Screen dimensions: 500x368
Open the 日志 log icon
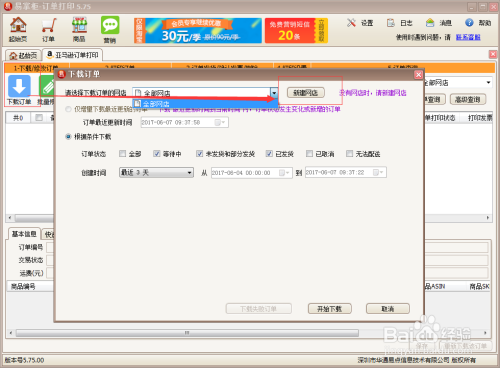point(400,23)
